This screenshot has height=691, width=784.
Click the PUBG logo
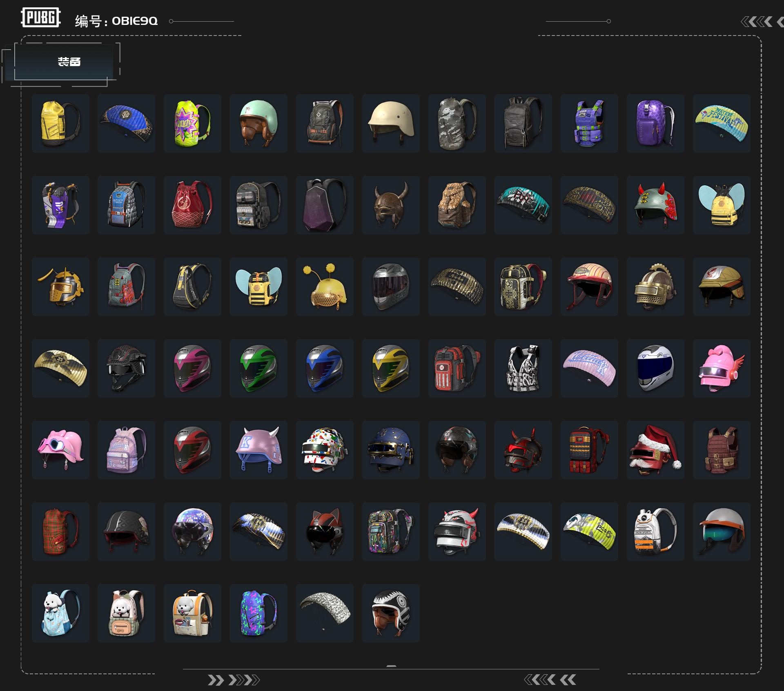pos(40,18)
